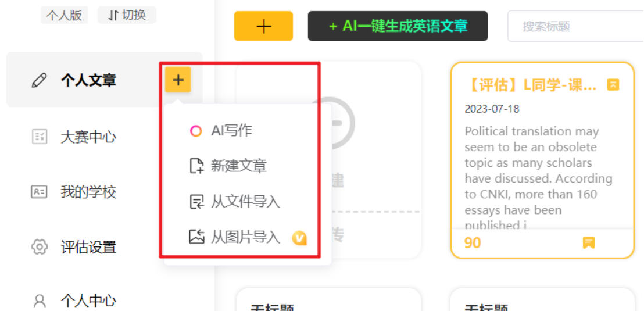Image resolution: width=644 pixels, height=311 pixels.
Task: Open the 【评估】L同学 essay card title
Action: 533,85
